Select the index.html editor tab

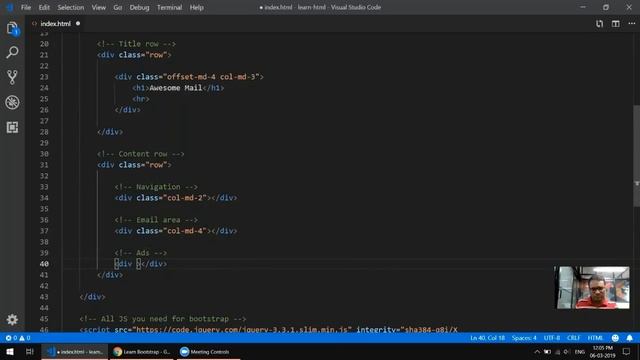click(55, 24)
